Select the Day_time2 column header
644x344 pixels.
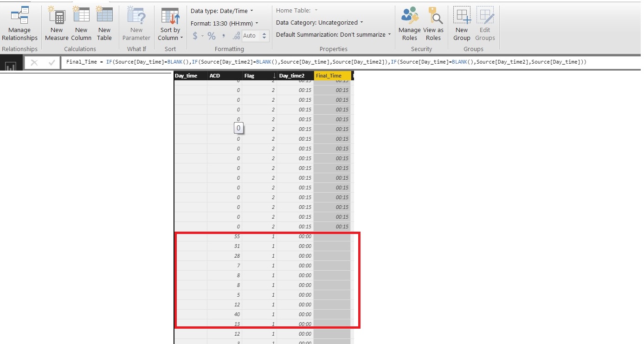[295, 76]
